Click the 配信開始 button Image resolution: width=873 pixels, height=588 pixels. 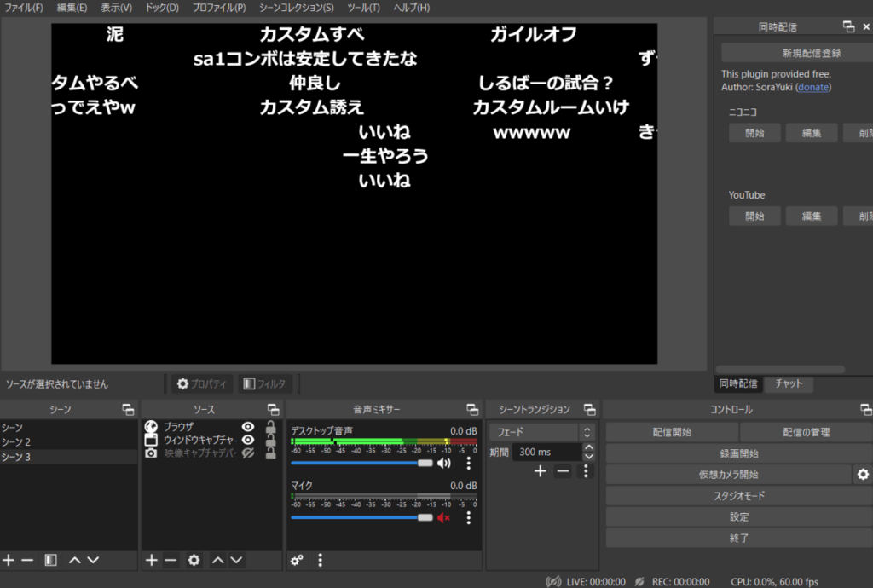[670, 432]
